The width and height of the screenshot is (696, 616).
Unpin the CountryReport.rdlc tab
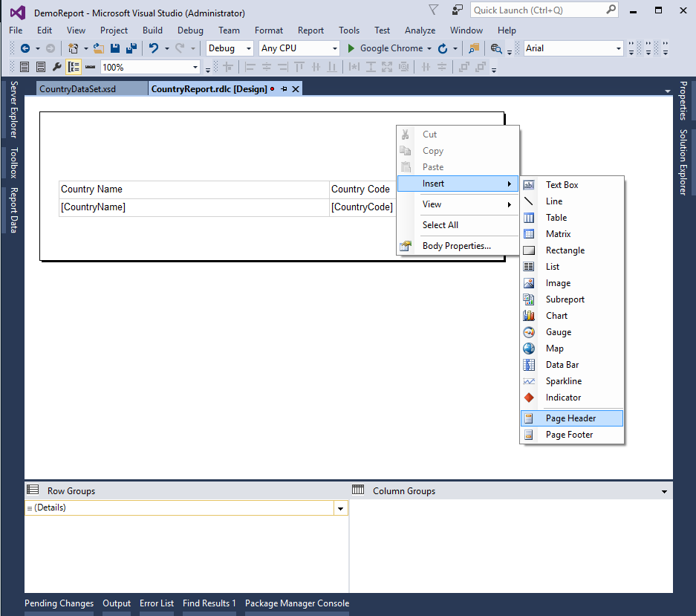(284, 88)
